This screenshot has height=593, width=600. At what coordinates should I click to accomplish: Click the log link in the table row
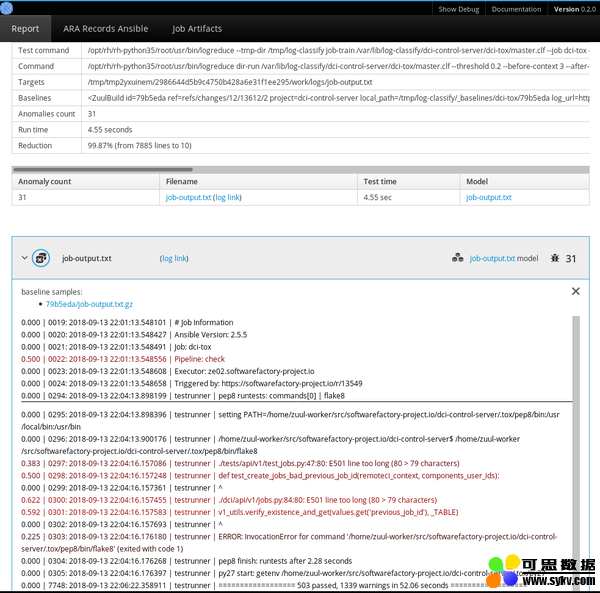(227, 198)
